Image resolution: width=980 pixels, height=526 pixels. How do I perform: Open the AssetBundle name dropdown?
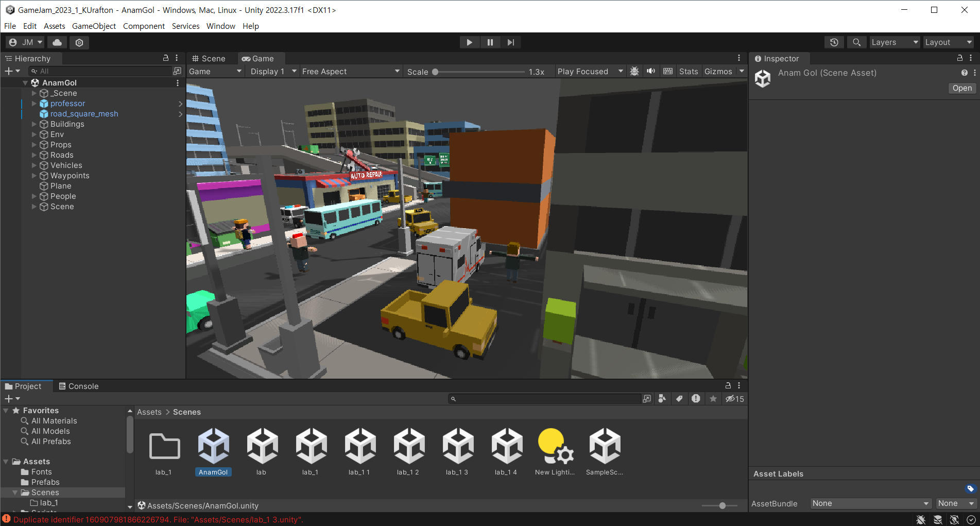coord(871,503)
